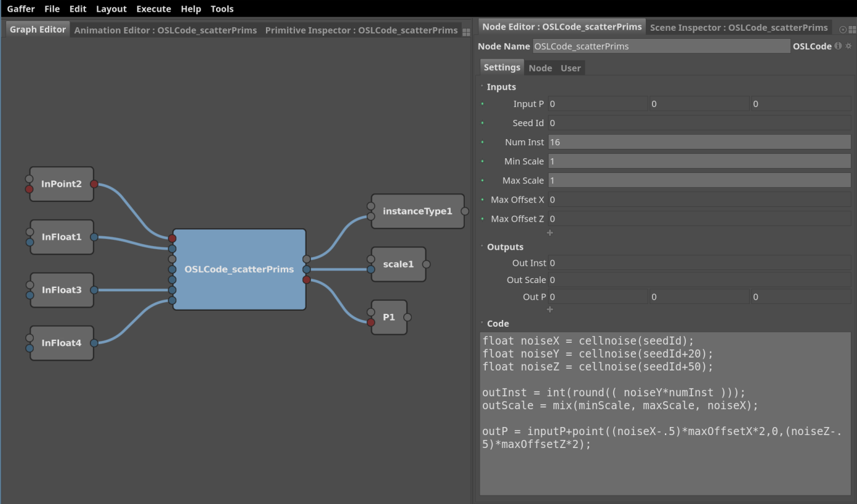Select the Settings tab
The width and height of the screenshot is (857, 504).
pyautogui.click(x=502, y=68)
